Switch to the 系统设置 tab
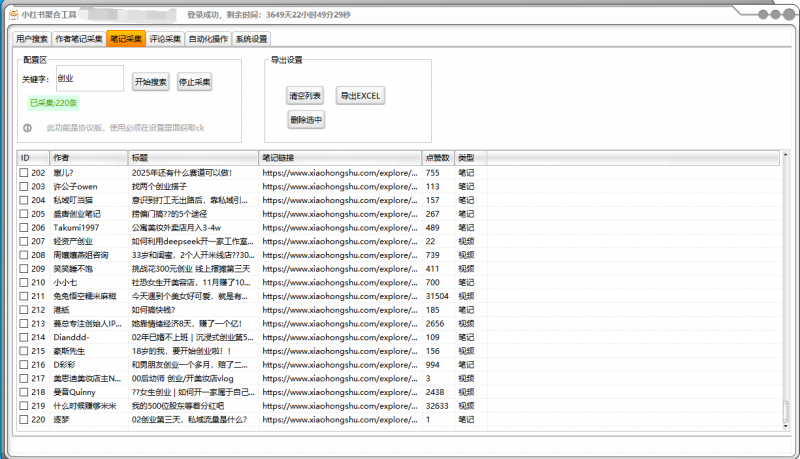The width and height of the screenshot is (800, 459). click(x=251, y=39)
